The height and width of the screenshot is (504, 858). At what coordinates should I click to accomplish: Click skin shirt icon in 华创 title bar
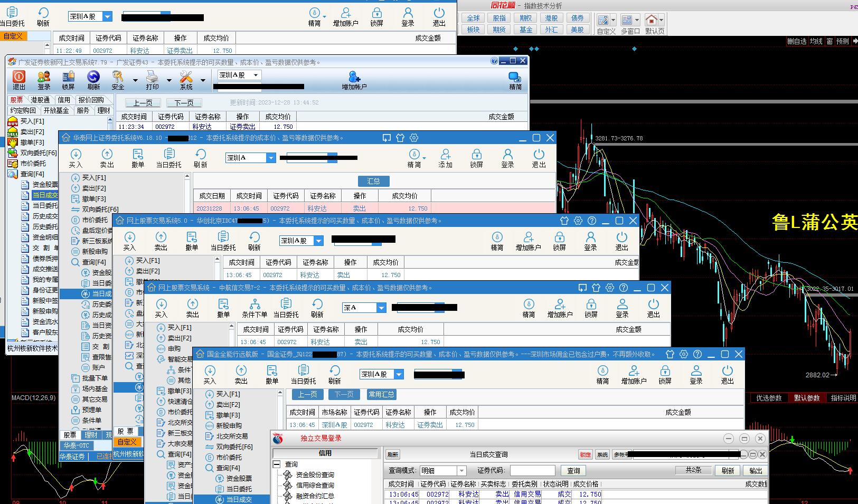(x=564, y=221)
